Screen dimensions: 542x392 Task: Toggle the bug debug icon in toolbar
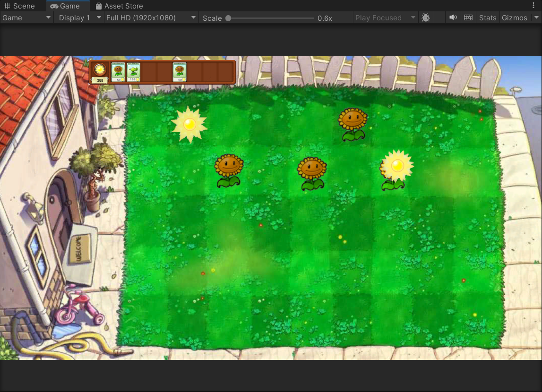tap(425, 17)
